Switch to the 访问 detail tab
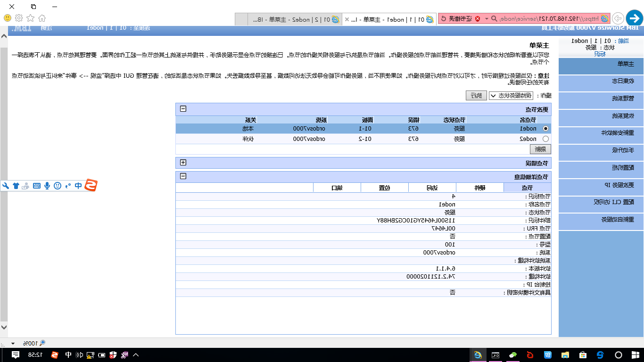Image resolution: width=644 pixels, height=362 pixels. (432, 188)
